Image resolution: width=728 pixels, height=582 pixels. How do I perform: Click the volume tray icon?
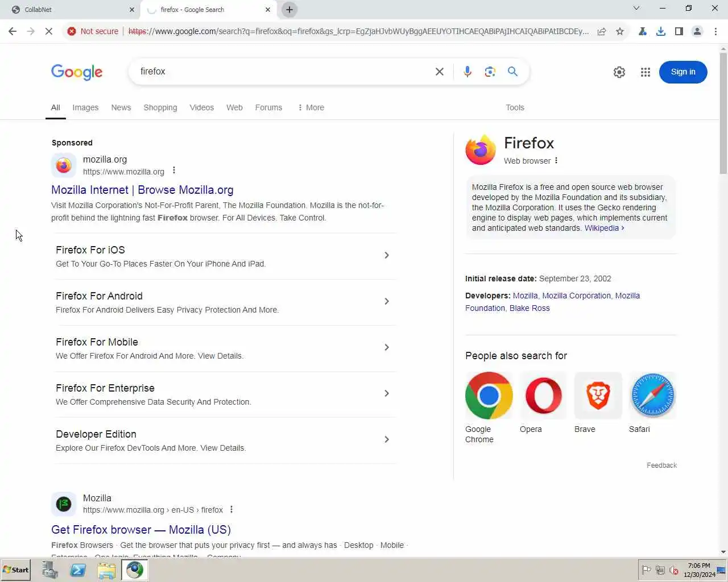point(675,570)
